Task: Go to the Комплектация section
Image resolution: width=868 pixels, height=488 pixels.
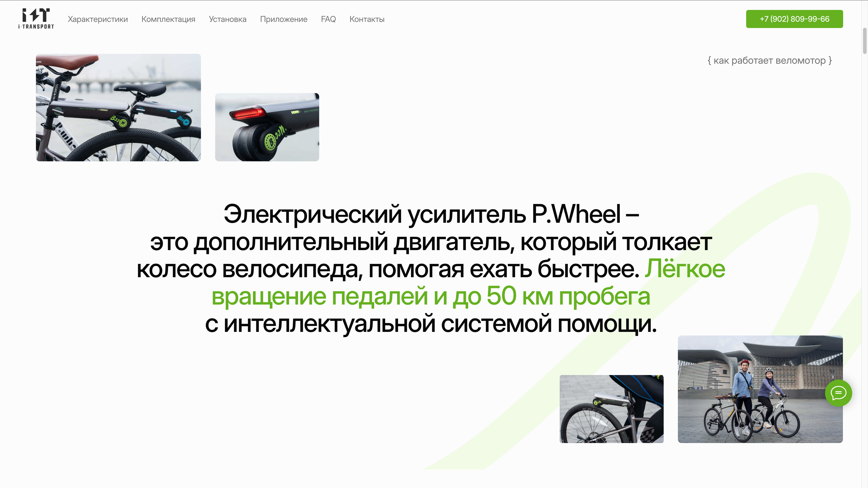Action: tap(168, 19)
